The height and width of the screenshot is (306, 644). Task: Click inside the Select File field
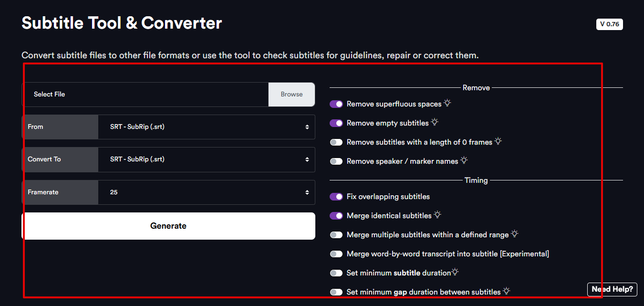coord(143,94)
